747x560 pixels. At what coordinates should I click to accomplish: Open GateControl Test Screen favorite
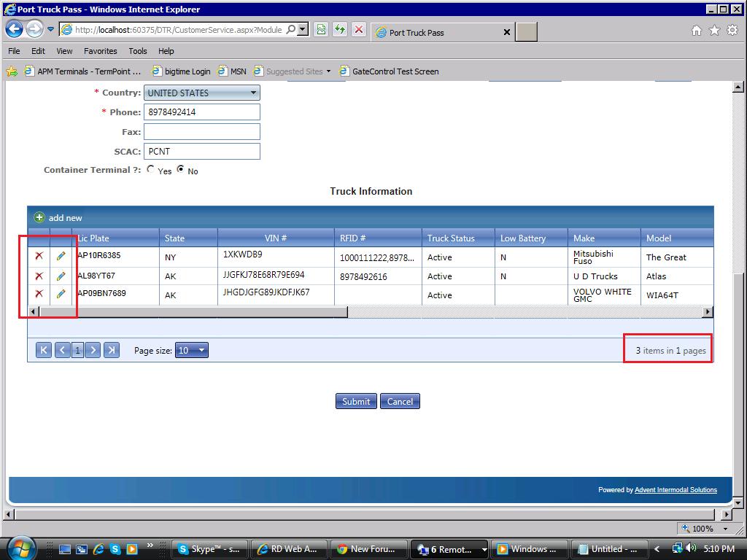[390, 71]
